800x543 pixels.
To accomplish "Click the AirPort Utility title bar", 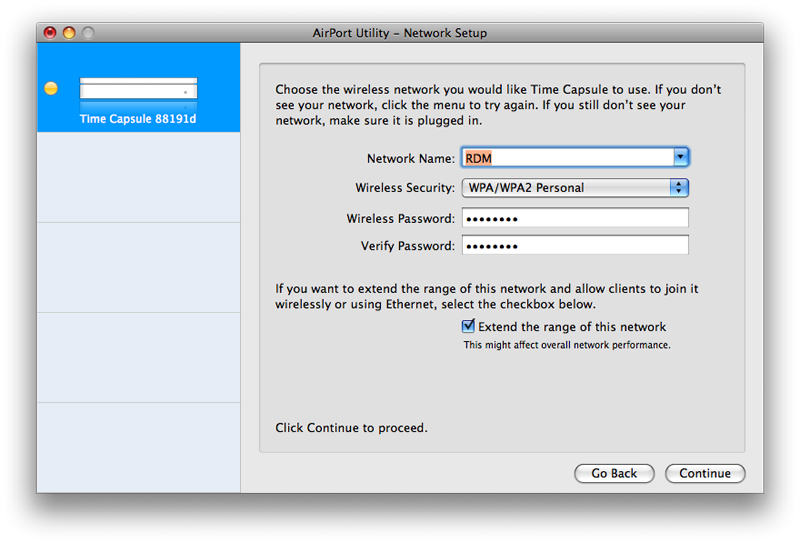I will [399, 33].
